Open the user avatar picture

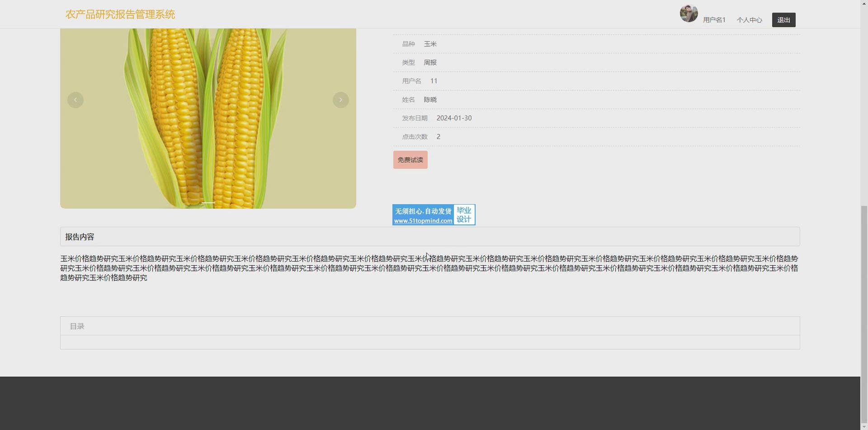[689, 14]
